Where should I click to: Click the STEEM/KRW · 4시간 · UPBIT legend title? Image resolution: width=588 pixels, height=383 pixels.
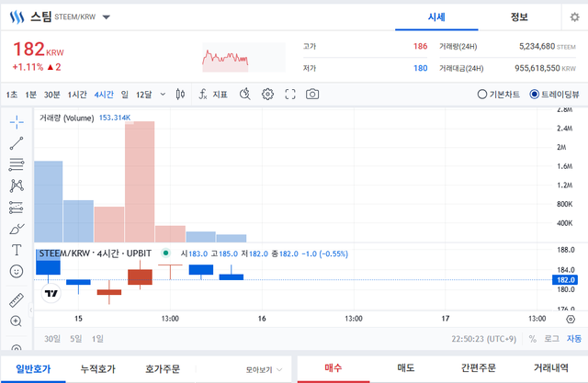coord(96,253)
